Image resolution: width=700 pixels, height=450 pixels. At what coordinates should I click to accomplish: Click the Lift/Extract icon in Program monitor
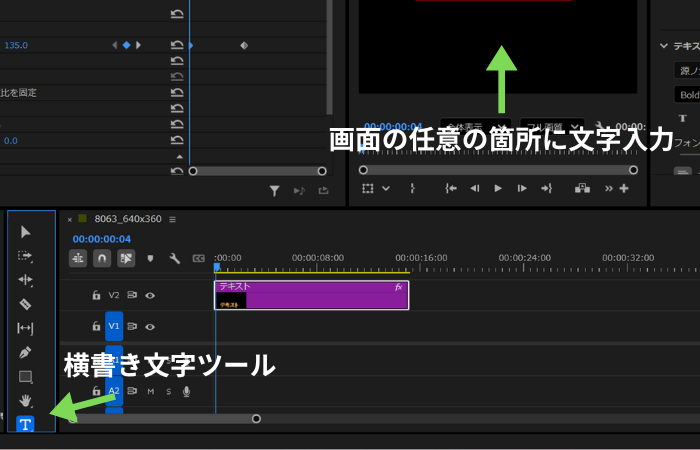[582, 188]
